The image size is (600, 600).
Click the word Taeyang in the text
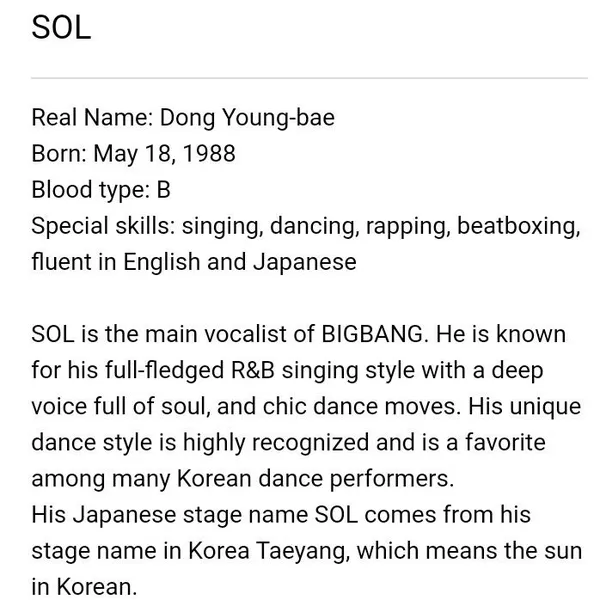click(x=301, y=551)
